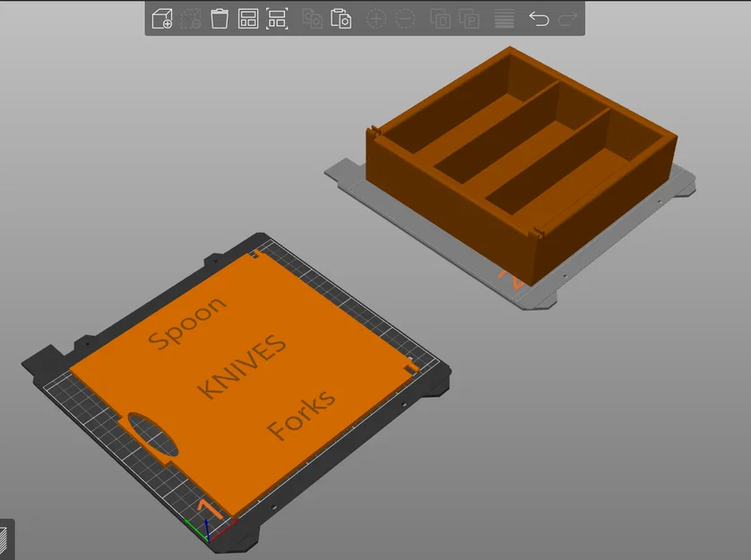
Task: Click the Add instance plus icon
Action: 378,18
